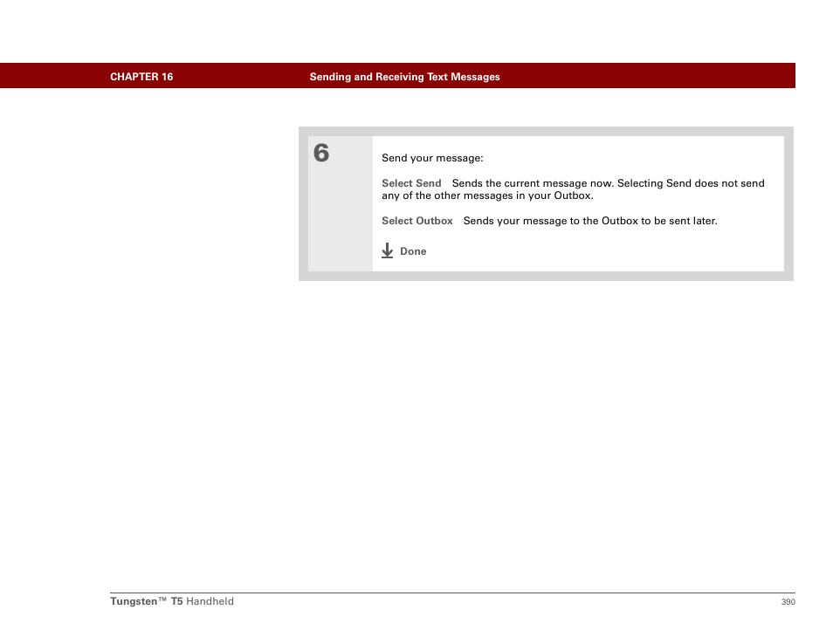
Task: Click "Sends the current message now" sentence
Action: click(533, 183)
